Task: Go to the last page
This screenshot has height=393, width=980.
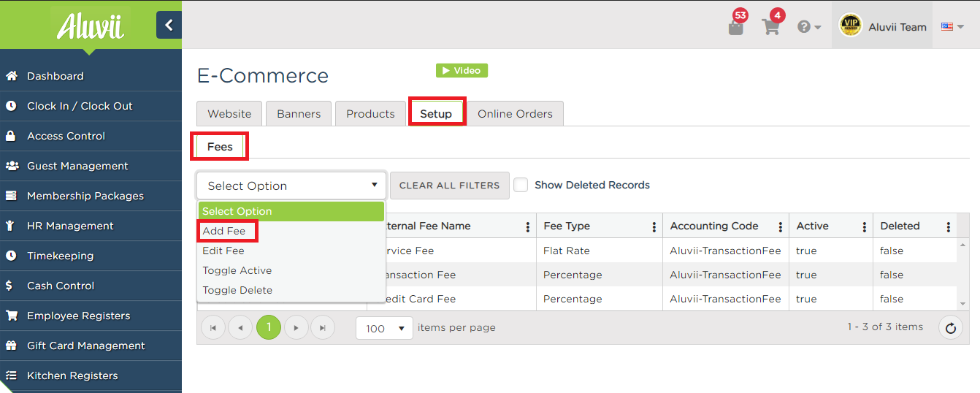Action: (x=323, y=328)
